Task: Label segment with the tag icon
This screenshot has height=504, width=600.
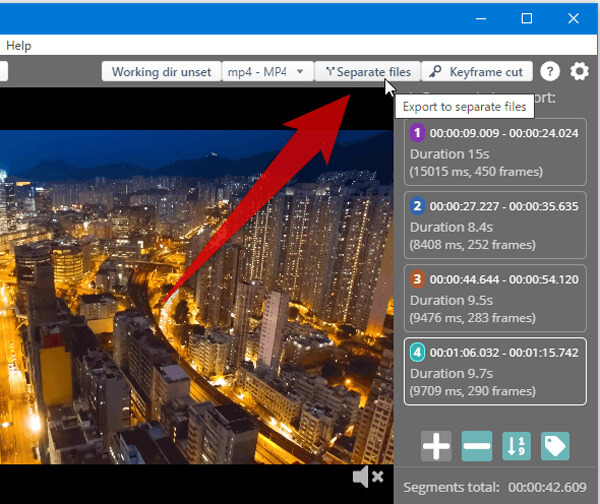Action: pos(555,446)
